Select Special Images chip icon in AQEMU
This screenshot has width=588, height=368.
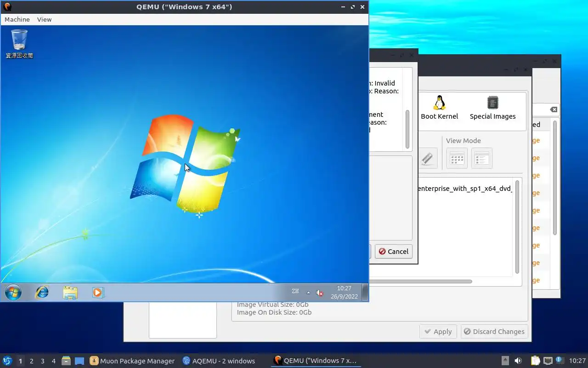492,108
